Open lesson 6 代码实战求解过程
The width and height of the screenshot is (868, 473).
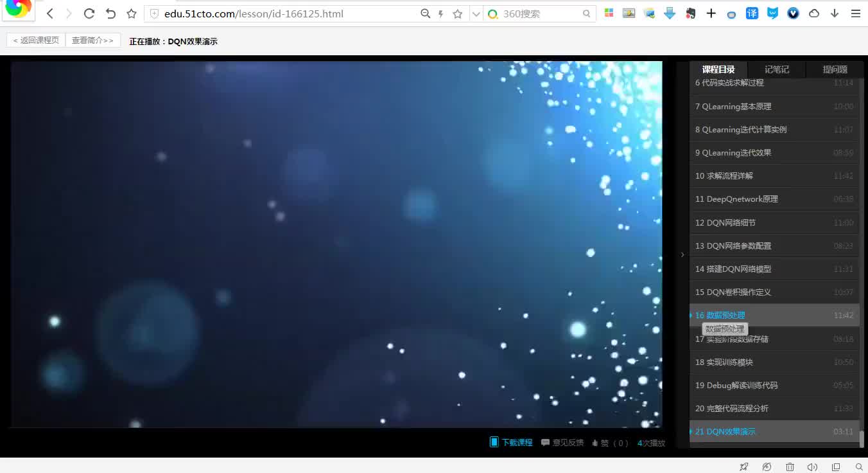point(774,83)
